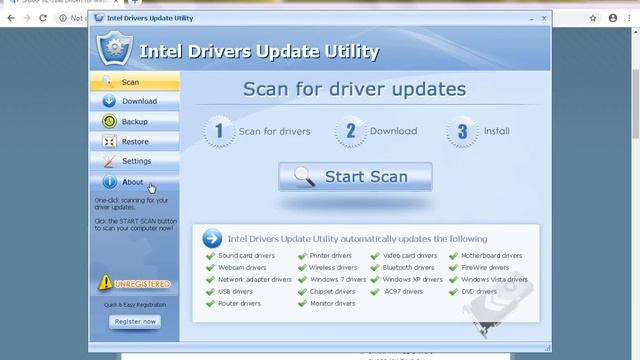Click the Windows Vista drivers text
Screen dimensions: 640x360
tap(494, 280)
